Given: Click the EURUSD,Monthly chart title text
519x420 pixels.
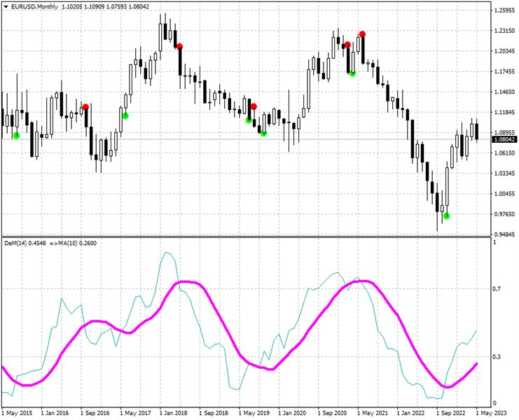Looking at the screenshot, I should click(x=34, y=6).
